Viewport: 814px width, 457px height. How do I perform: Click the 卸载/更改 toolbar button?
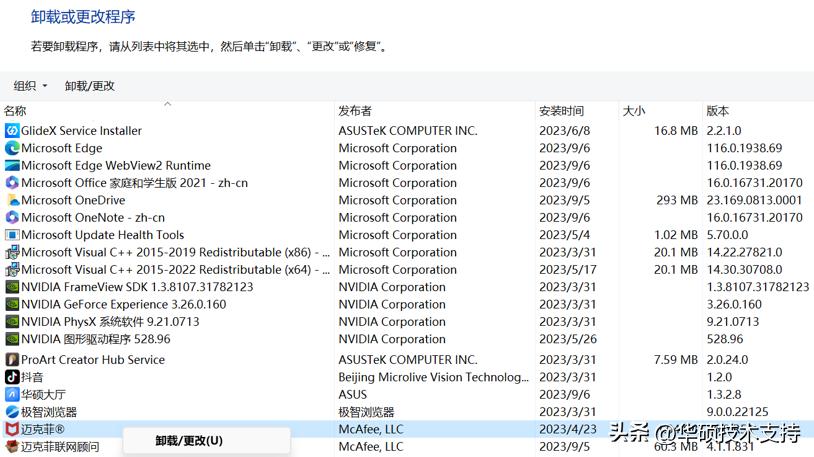tap(89, 86)
